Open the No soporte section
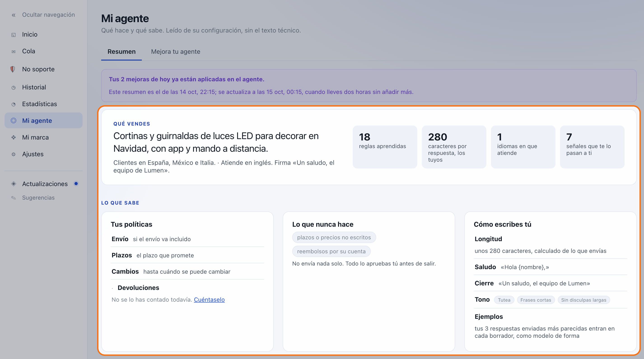Screen dimensions: 644x359 click(x=44, y=69)
